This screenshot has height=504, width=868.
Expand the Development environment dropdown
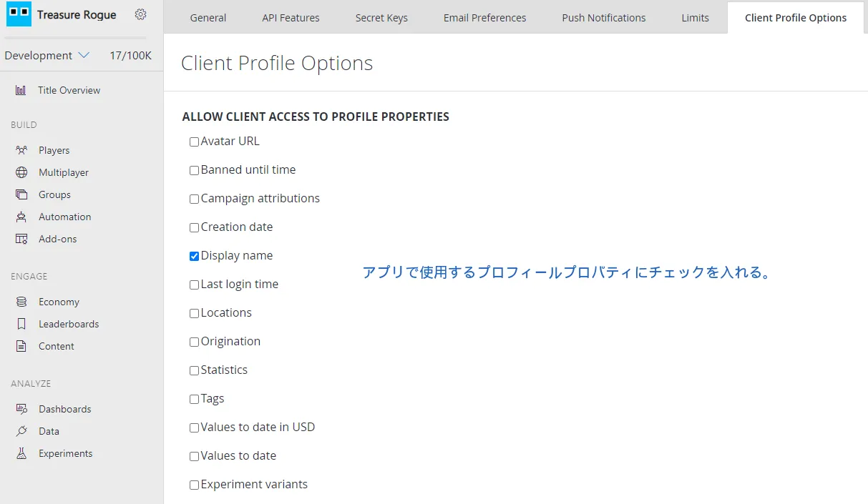coord(47,55)
